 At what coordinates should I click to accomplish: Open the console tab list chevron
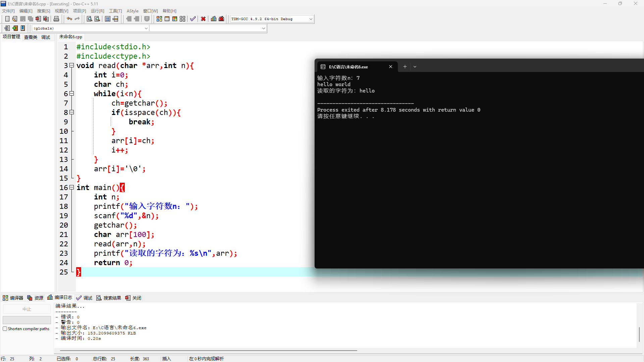415,67
